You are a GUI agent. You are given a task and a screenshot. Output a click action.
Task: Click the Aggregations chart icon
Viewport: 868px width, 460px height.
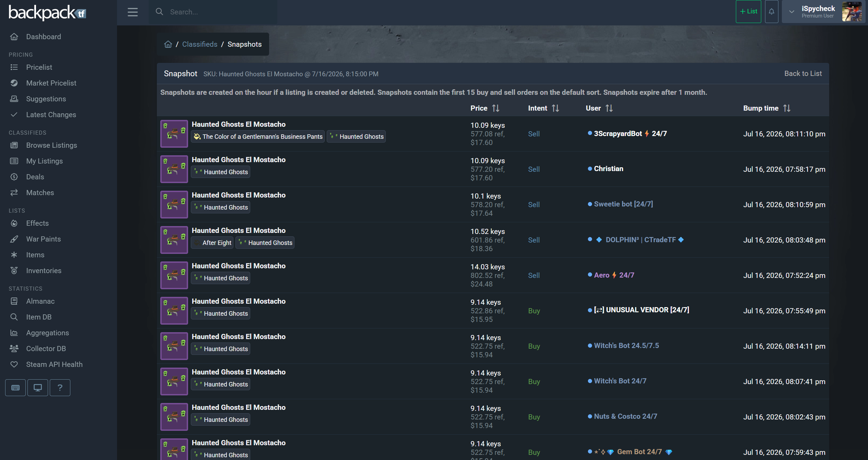click(14, 333)
